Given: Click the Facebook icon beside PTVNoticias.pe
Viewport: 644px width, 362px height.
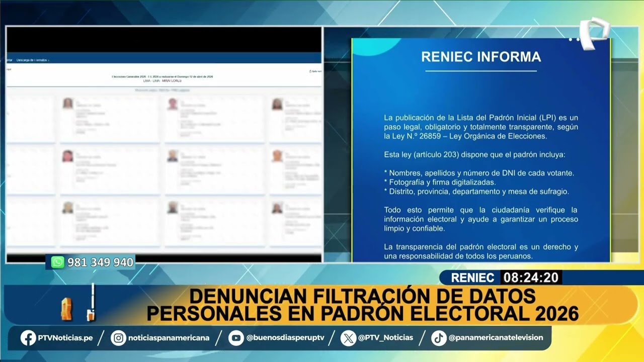Looking at the screenshot, I should [x=28, y=338].
